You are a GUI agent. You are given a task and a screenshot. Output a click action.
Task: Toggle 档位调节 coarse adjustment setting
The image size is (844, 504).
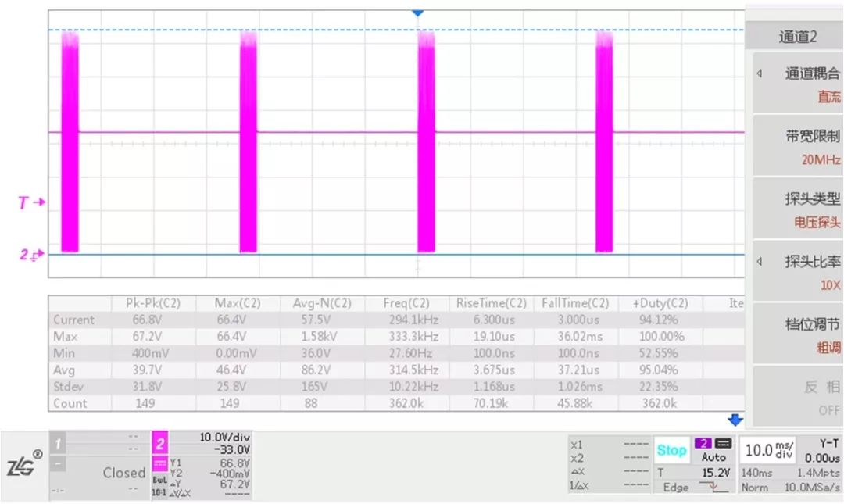pyautogui.click(x=797, y=334)
